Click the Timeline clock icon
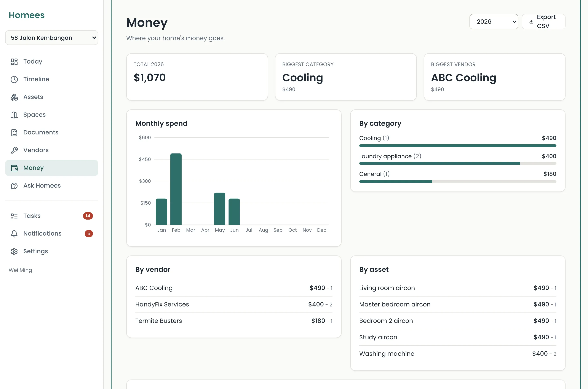This screenshot has height=389, width=588. pyautogui.click(x=14, y=79)
